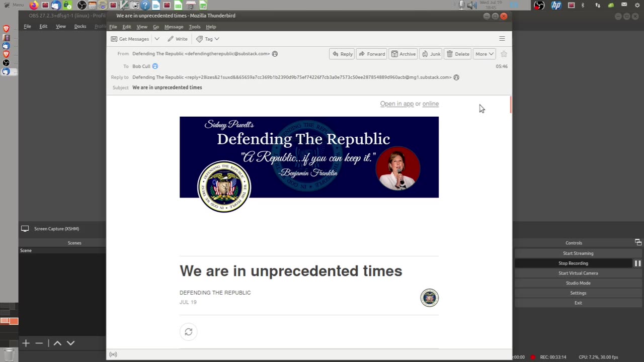
Task: Click the OBS launcher icon in top panel
Action: [82, 6]
